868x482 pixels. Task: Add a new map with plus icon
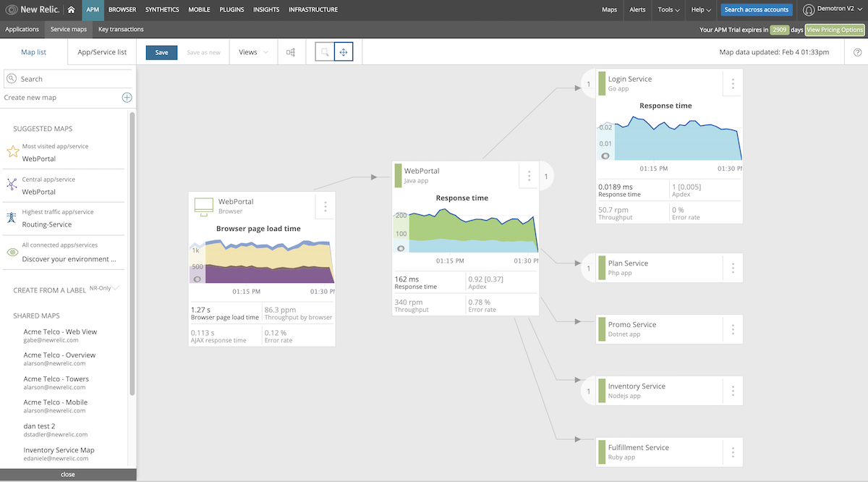coord(127,98)
